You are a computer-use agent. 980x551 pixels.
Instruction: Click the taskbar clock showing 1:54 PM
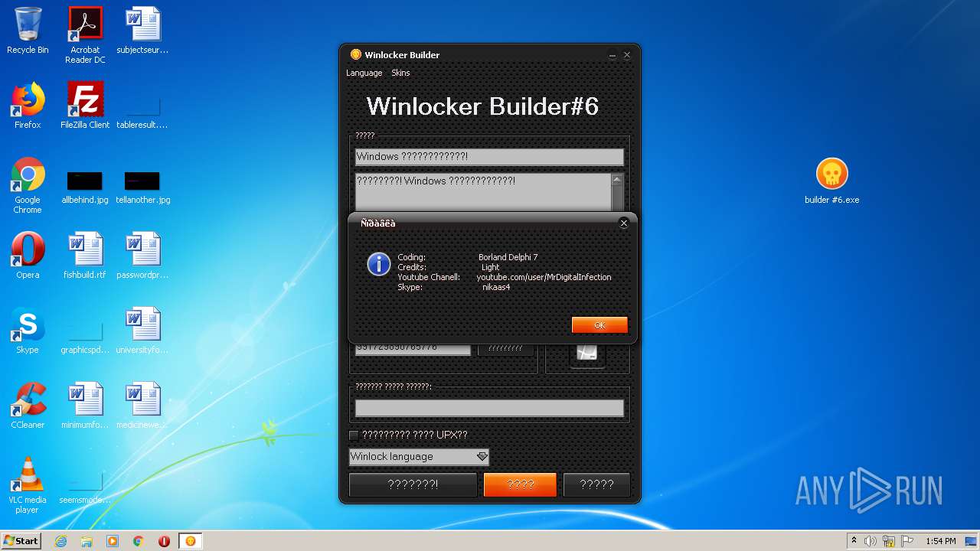940,541
